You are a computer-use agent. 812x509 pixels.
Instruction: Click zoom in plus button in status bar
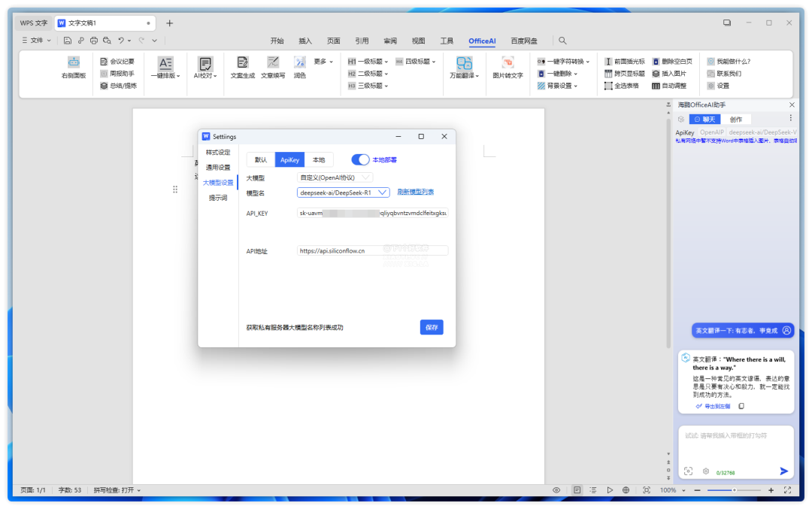click(x=771, y=490)
